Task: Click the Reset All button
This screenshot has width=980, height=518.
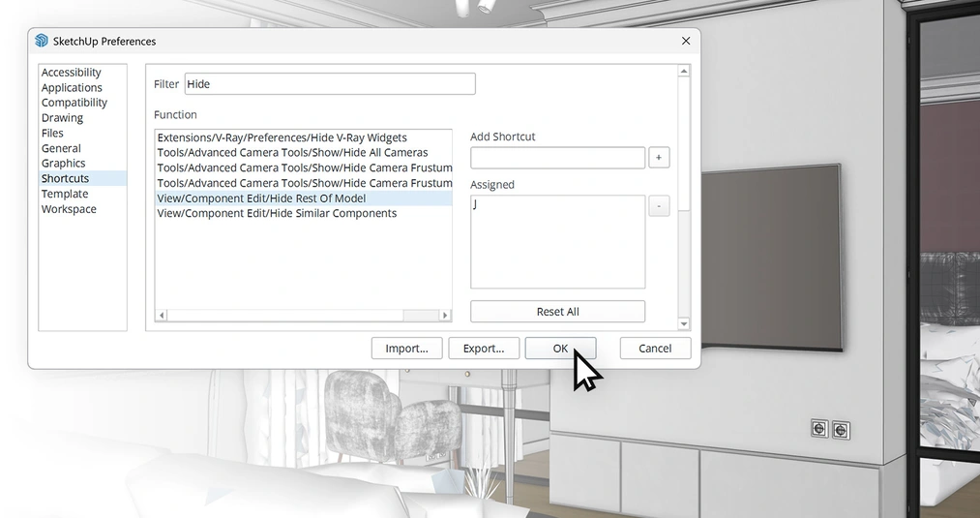Action: pos(557,312)
